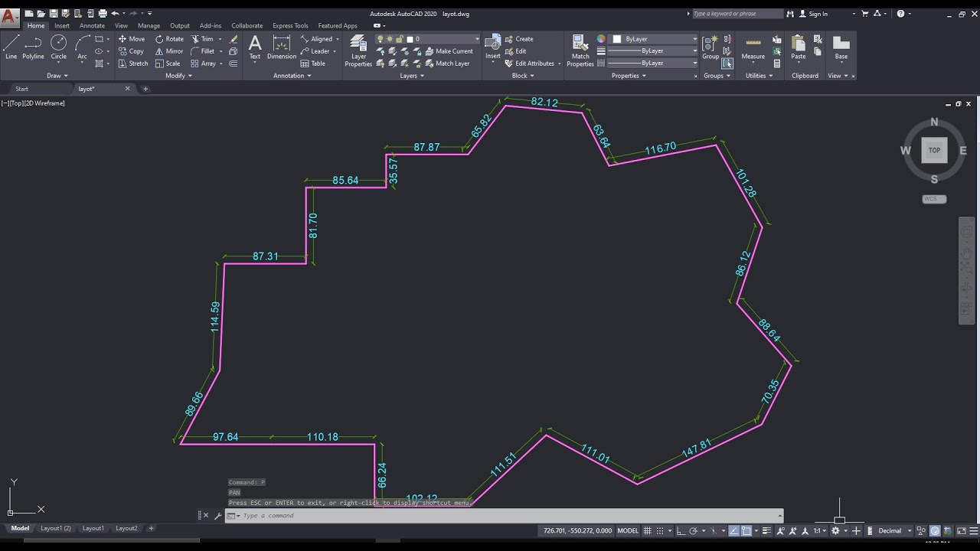Click Match Layer button
This screenshot has width=980, height=551.
pos(446,64)
